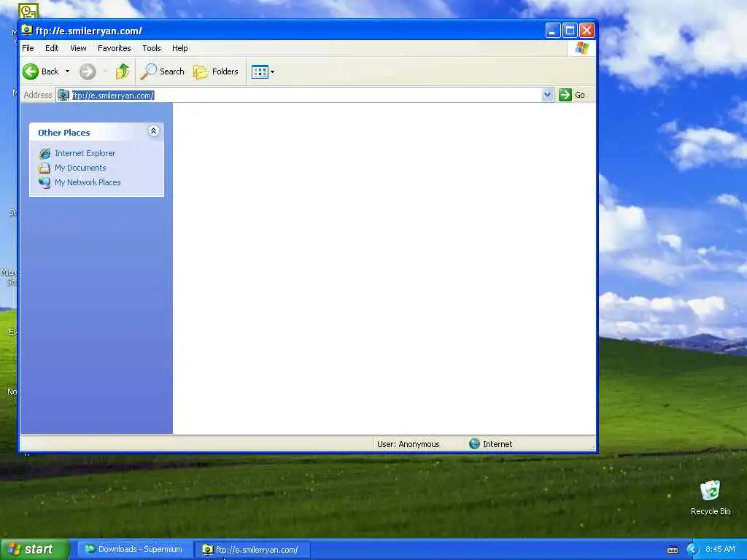This screenshot has width=747, height=560.
Task: Expand the address bar dropdown
Action: click(547, 95)
